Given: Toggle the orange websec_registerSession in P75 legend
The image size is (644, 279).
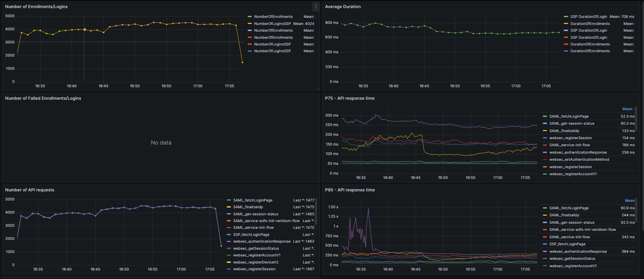Looking at the screenshot, I should point(571,167).
